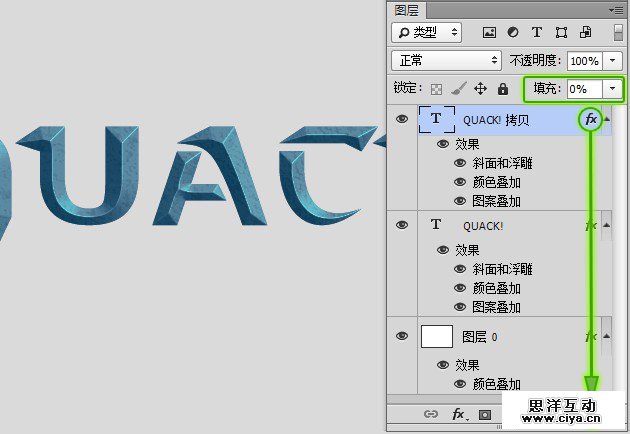630x434 pixels.
Task: Lock transparent pixels icon
Action: 436,89
